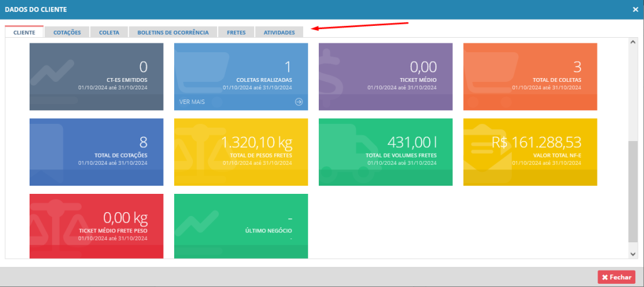Image resolution: width=644 pixels, height=287 pixels.
Task: Open the Coleta tab
Action: pos(109,33)
